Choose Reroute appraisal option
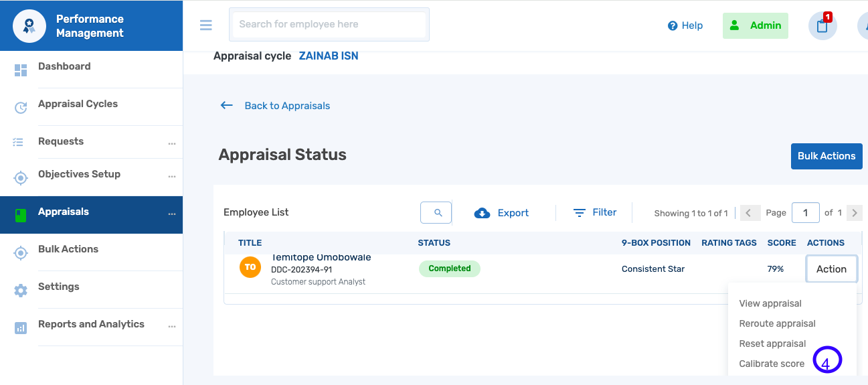 point(777,323)
